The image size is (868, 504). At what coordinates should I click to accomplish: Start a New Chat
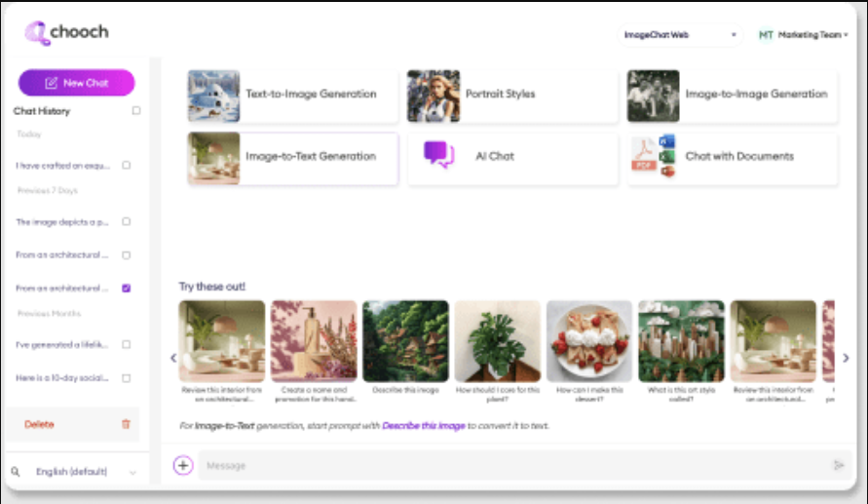click(x=76, y=83)
